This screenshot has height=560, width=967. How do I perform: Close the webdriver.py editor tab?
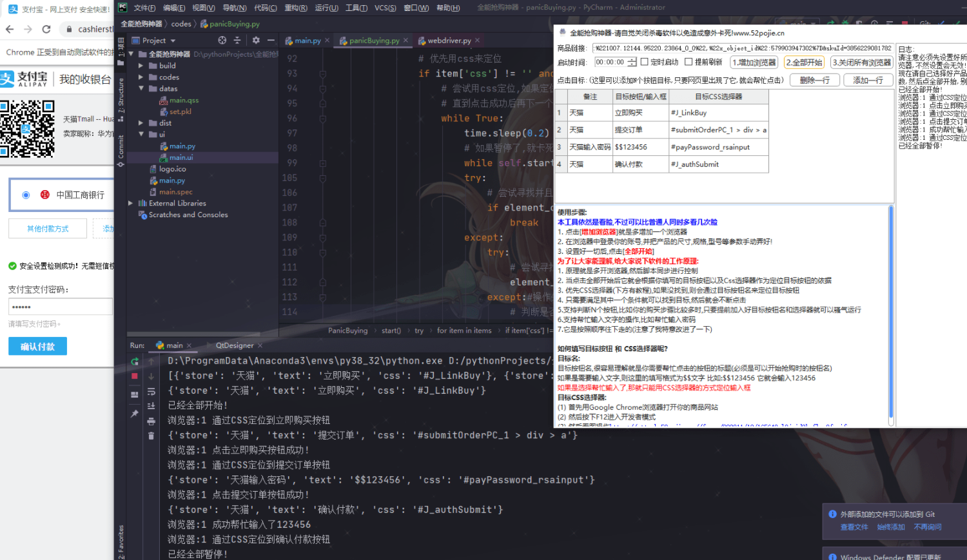477,41
